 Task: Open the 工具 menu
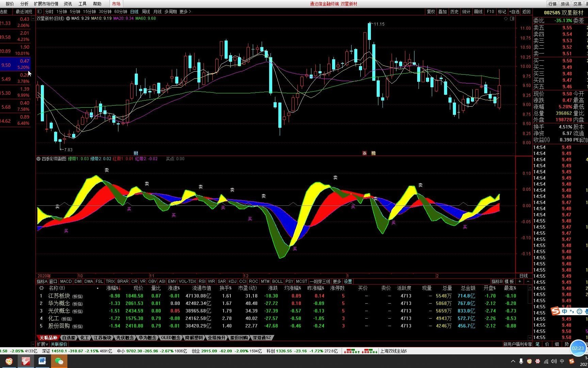click(x=83, y=4)
